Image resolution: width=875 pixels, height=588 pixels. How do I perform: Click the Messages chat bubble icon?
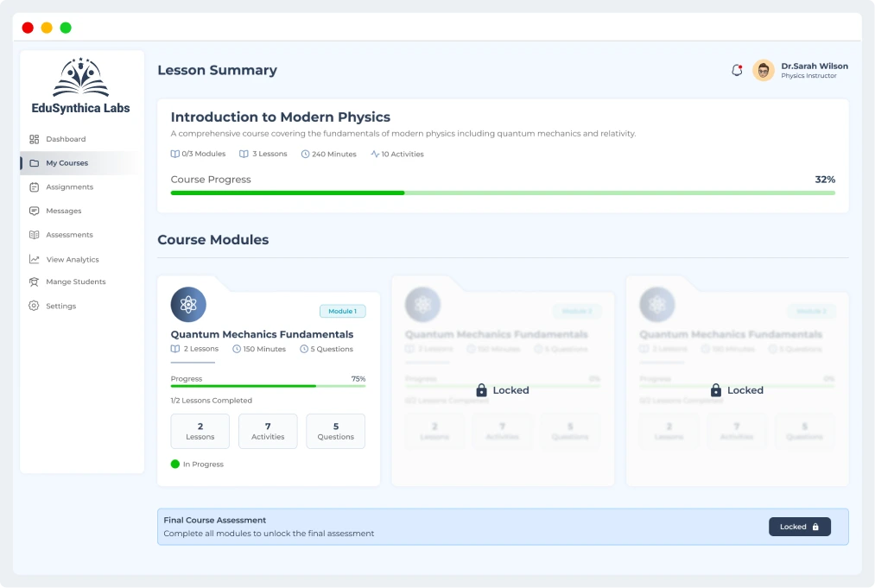click(x=35, y=211)
